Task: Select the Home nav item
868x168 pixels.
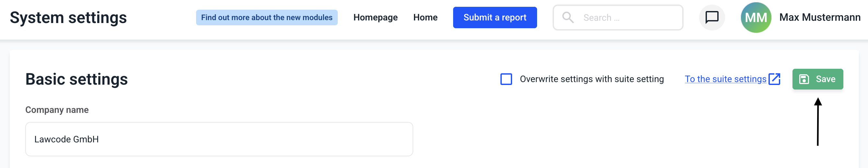Action: (x=425, y=18)
